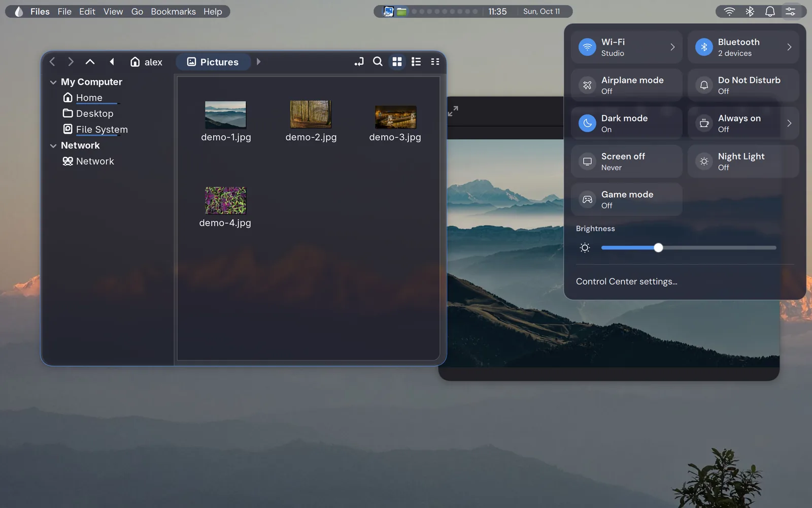Click the left arrow before the alex breadcrumb
Viewport: 812px width, 508px height.
pyautogui.click(x=112, y=61)
